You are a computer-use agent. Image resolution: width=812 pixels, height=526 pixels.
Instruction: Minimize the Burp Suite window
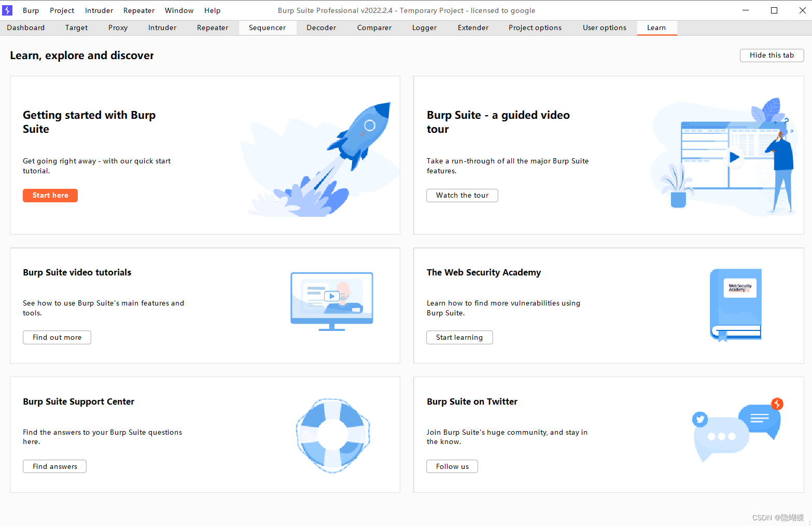point(746,10)
